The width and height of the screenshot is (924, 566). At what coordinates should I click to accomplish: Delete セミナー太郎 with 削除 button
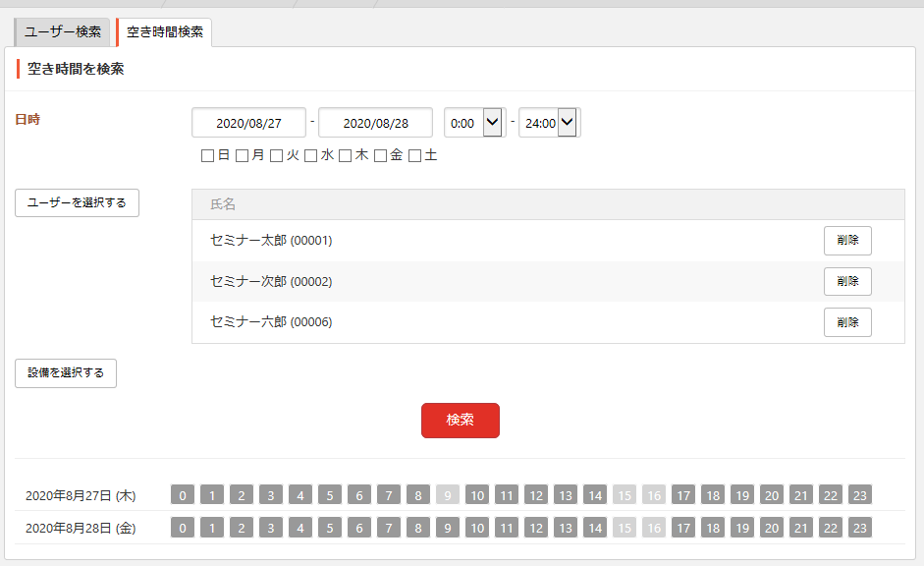(847, 241)
